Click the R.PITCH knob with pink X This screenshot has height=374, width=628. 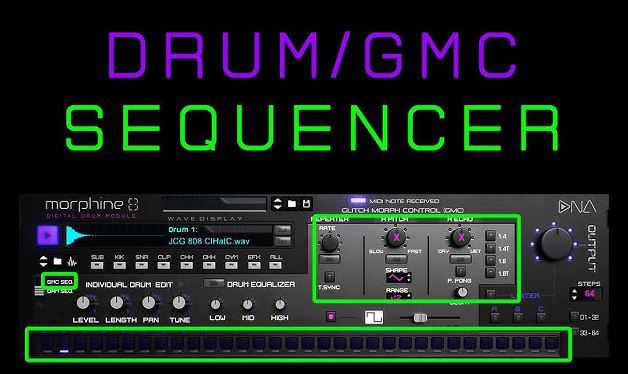396,237
